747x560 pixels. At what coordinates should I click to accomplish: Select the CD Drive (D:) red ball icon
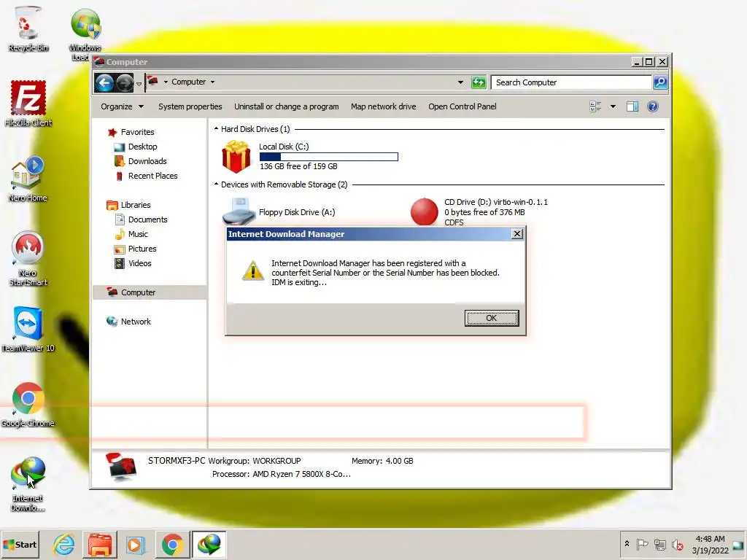click(424, 212)
